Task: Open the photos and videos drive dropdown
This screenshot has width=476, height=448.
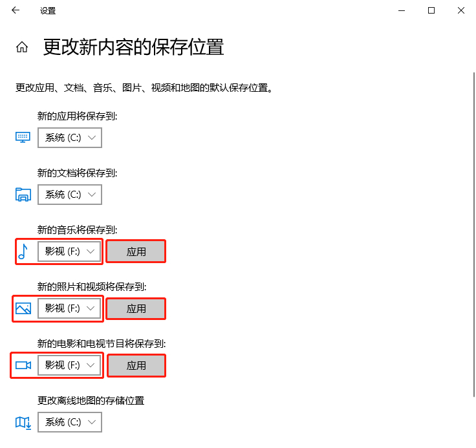Action: click(x=69, y=308)
